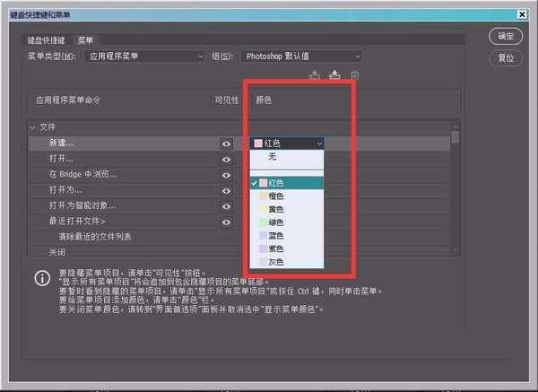The width and height of the screenshot is (538, 392).
Task: Hide the 打开... menu item via eye
Action: 226,158
